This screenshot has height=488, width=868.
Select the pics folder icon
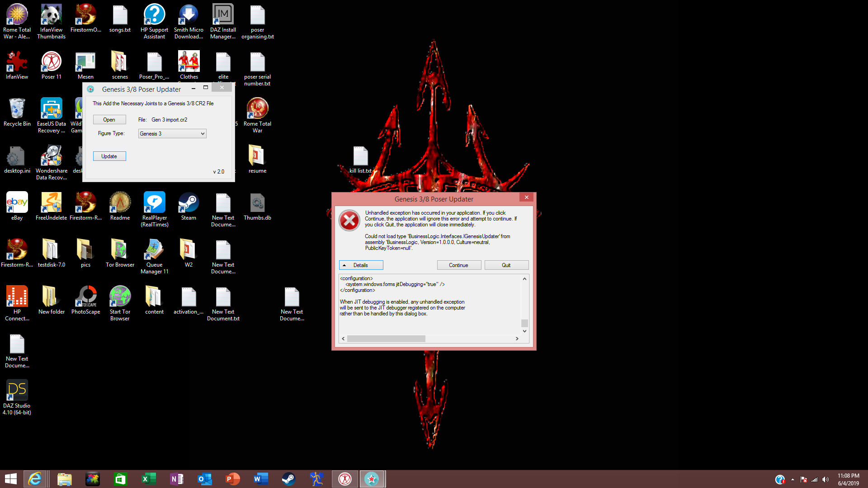(86, 253)
